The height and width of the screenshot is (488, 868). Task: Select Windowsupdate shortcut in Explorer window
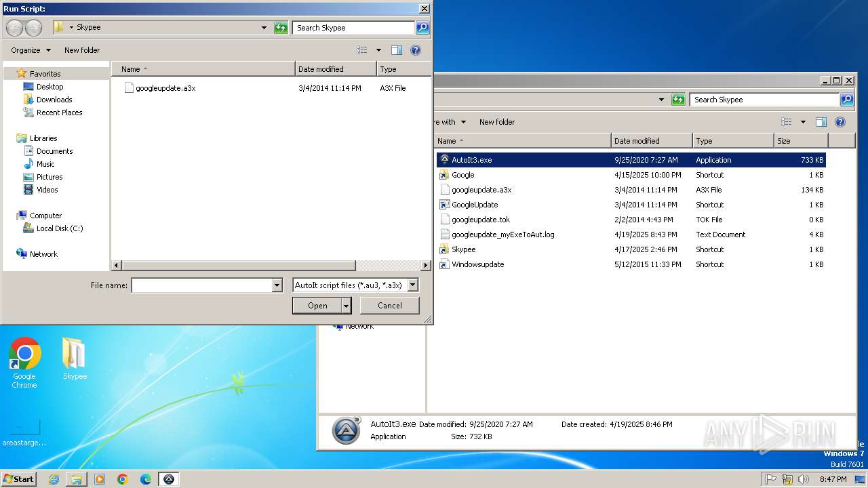(x=477, y=264)
